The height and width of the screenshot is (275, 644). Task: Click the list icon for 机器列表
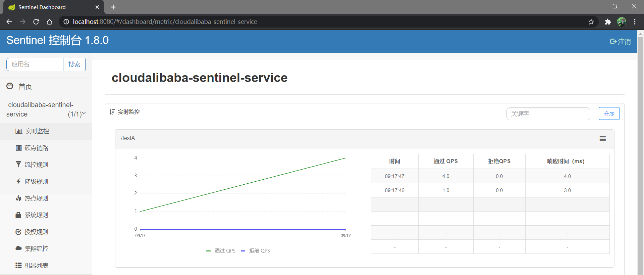point(18,265)
